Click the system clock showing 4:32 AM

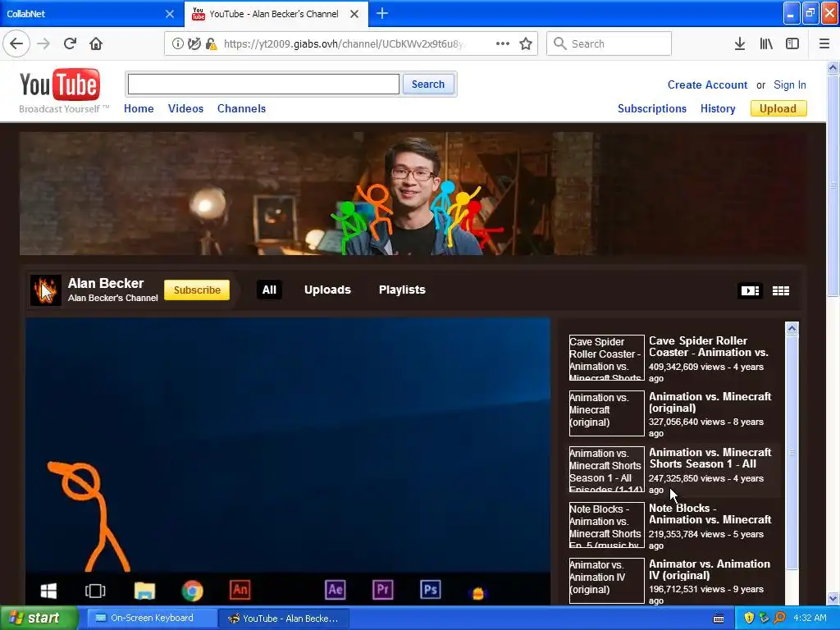coord(810,619)
